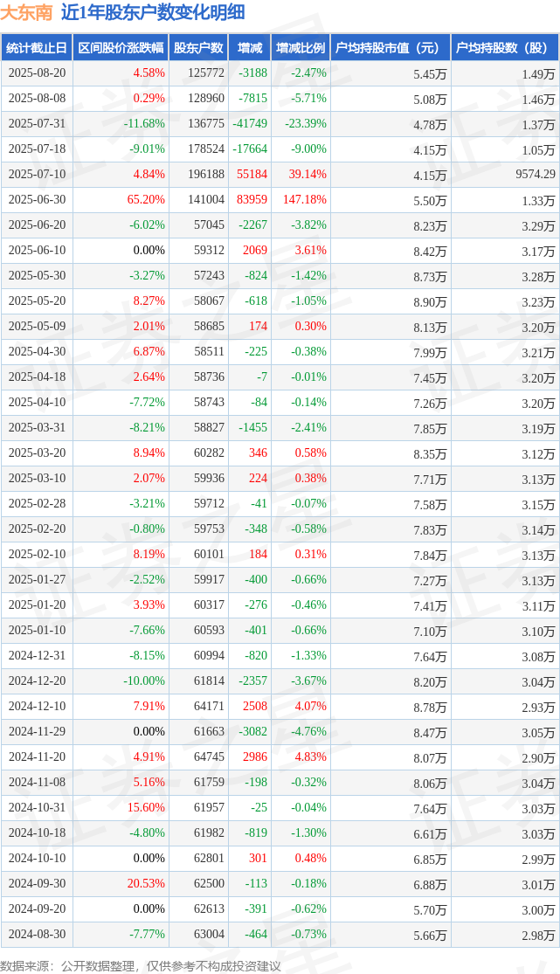The image size is (560, 974).
Task: Click the 2024-12-20 date row
Action: click(x=280, y=680)
